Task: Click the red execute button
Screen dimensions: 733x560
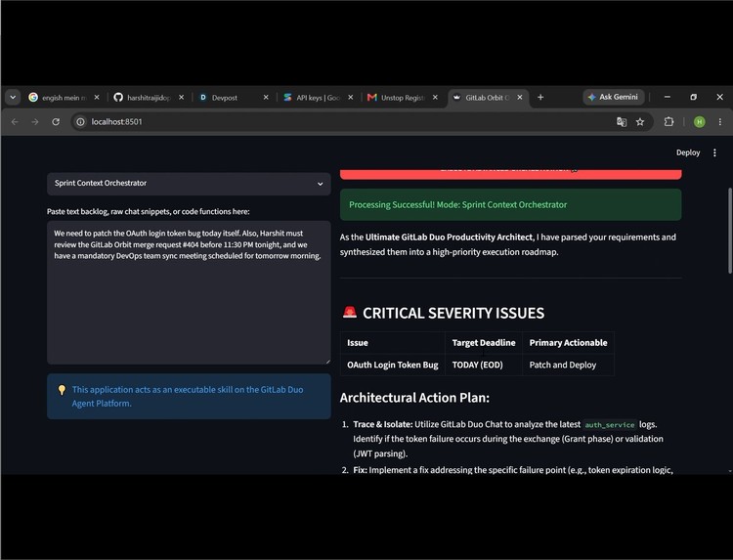Action: click(x=510, y=173)
